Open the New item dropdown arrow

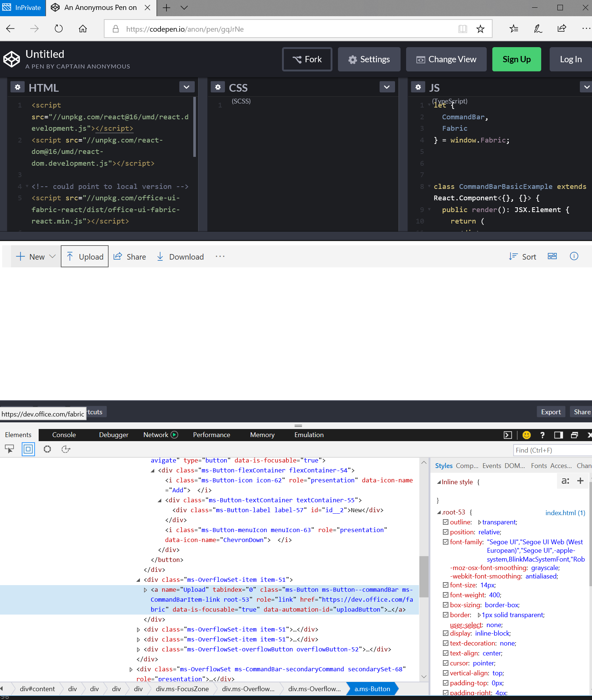tap(52, 256)
